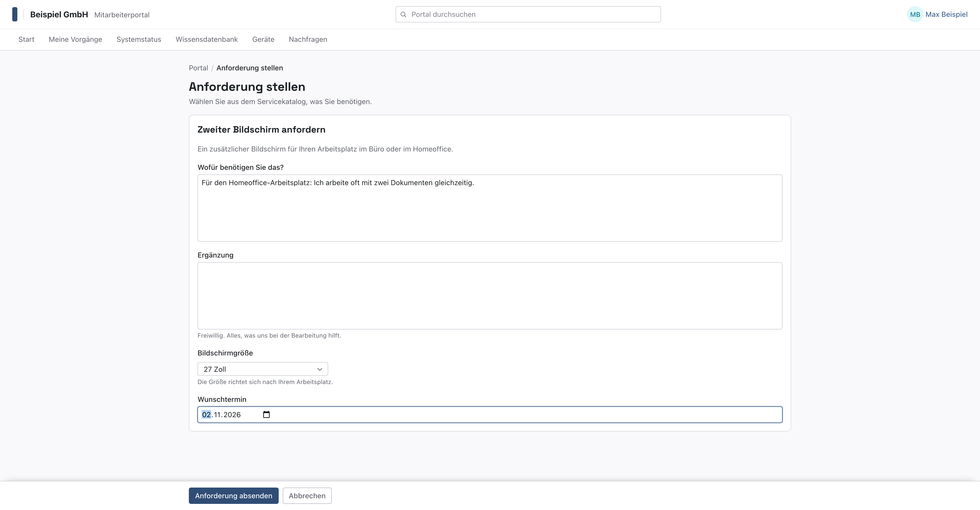The height and width of the screenshot is (510, 980).
Task: Click into the Wofür benötigen Sie das textarea
Action: (x=490, y=208)
